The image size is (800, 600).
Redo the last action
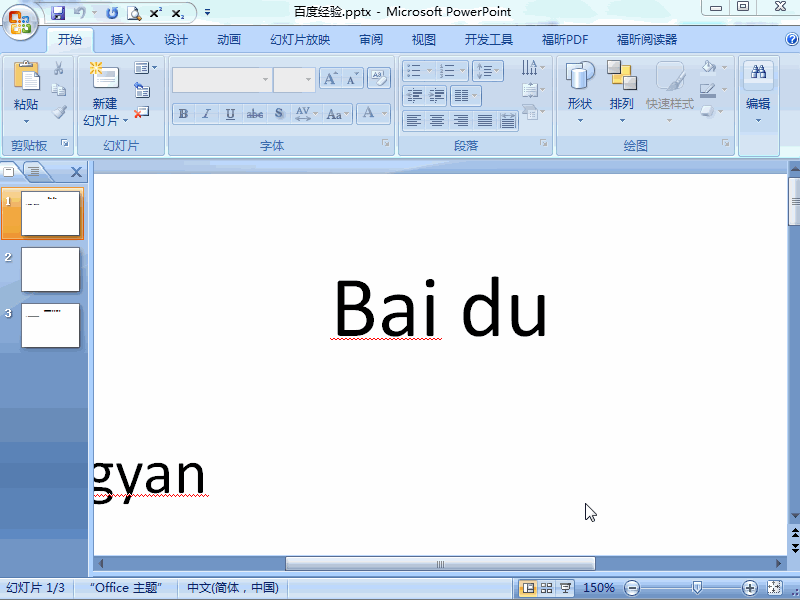pyautogui.click(x=112, y=13)
